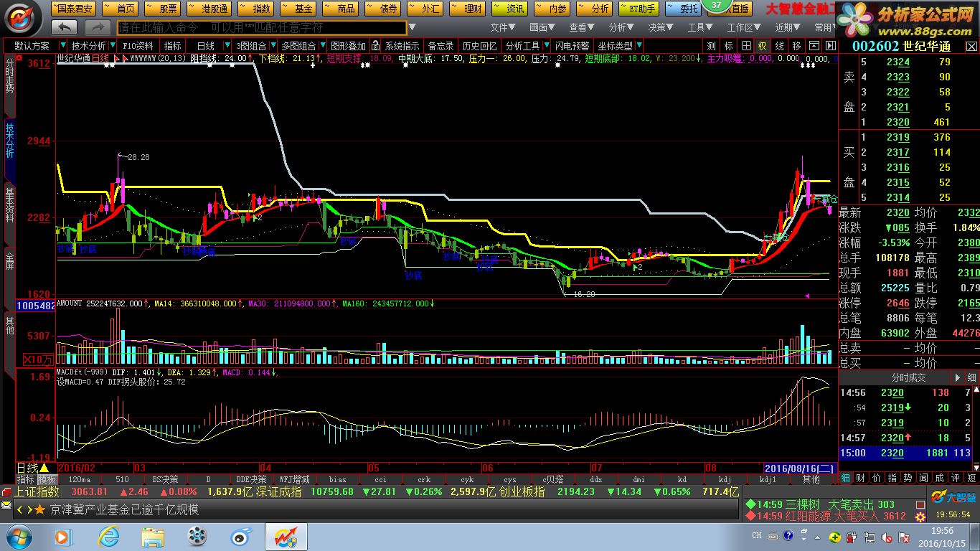Toggle the 移 move button
980x551 pixels.
[796, 46]
